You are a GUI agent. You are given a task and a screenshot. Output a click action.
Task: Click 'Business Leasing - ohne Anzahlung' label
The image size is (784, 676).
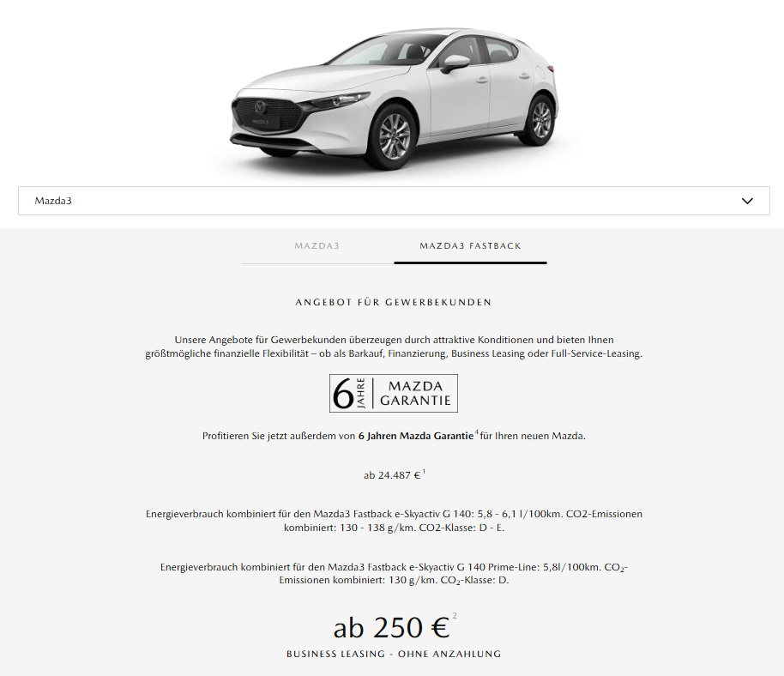pos(394,654)
